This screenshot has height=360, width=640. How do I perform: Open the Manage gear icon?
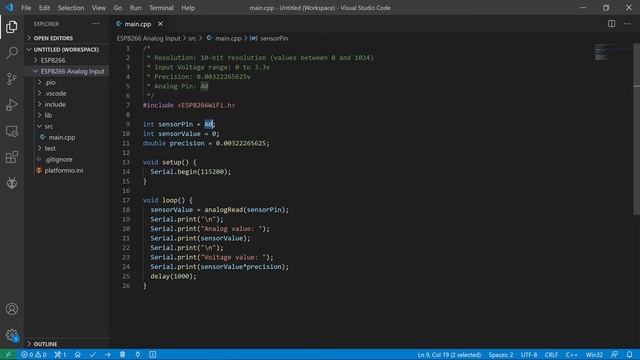coord(12,336)
